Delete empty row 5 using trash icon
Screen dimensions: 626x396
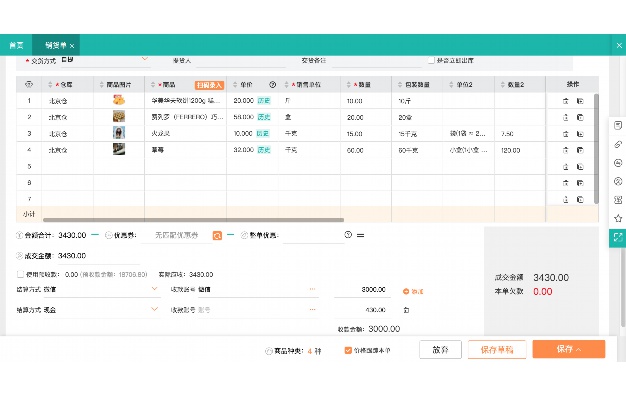pos(565,166)
